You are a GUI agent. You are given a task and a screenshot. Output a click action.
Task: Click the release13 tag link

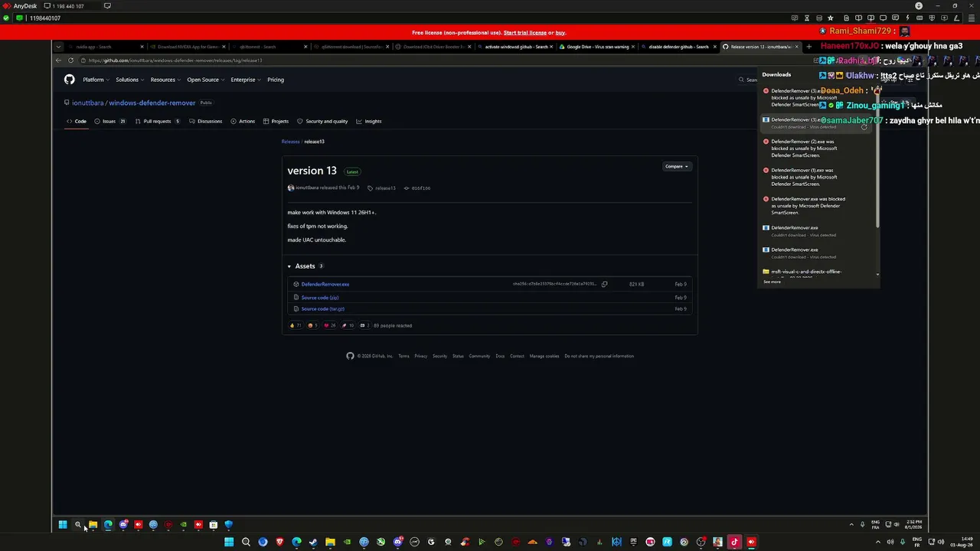pyautogui.click(x=382, y=187)
